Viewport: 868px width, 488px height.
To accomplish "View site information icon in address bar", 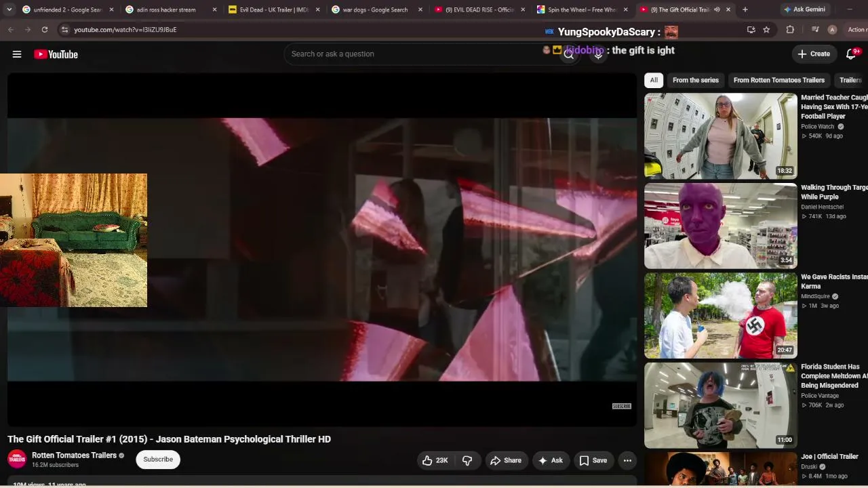I will click(64, 30).
